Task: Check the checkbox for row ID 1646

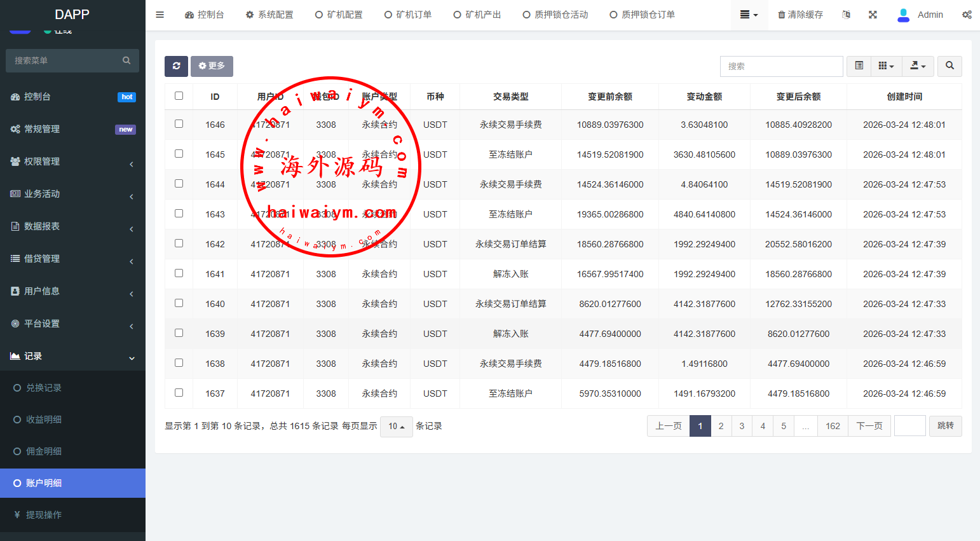Action: click(179, 124)
